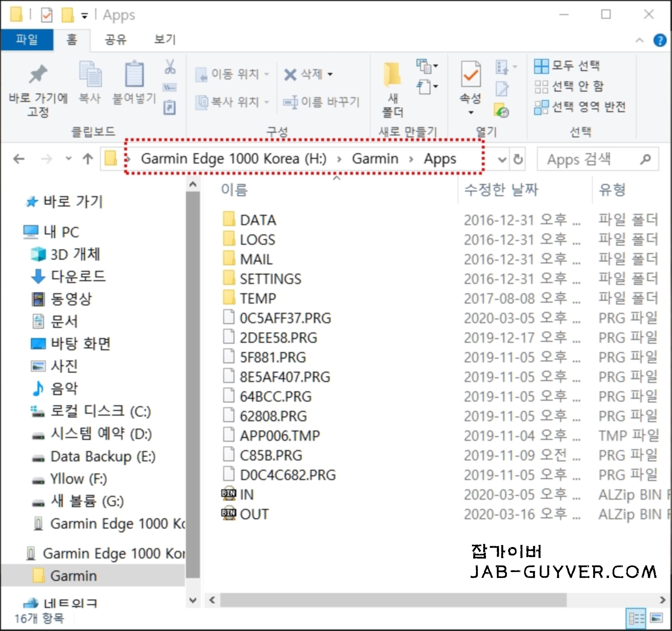The width and height of the screenshot is (672, 631).
Task: Click the History icon in the Open group
Action: point(501,110)
